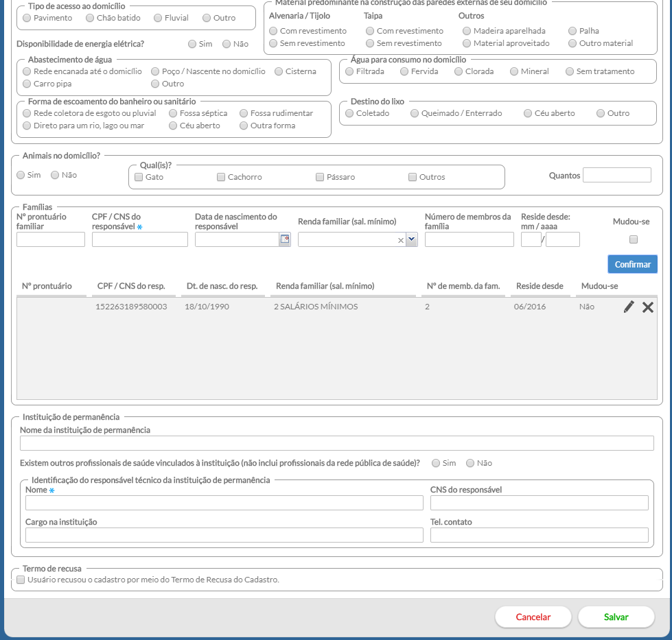Screen dimensions: 672x640
Task: Select Sem tratamento water option
Action: point(570,71)
